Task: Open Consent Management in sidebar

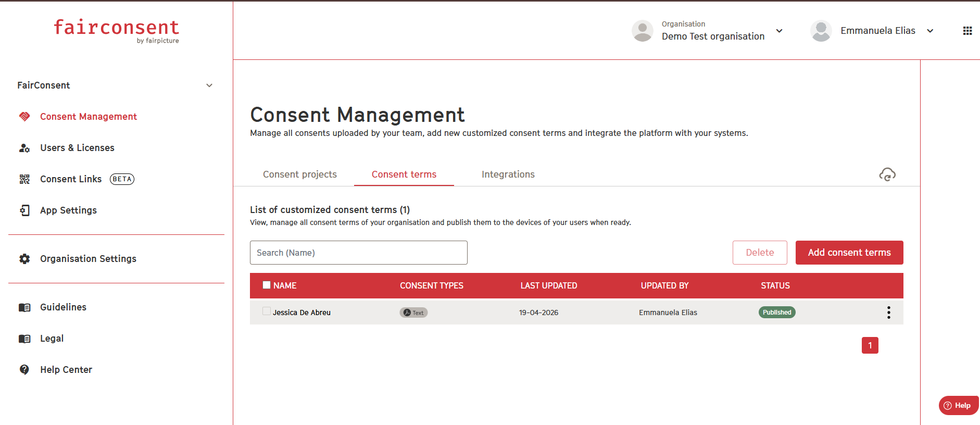Action: tap(89, 117)
